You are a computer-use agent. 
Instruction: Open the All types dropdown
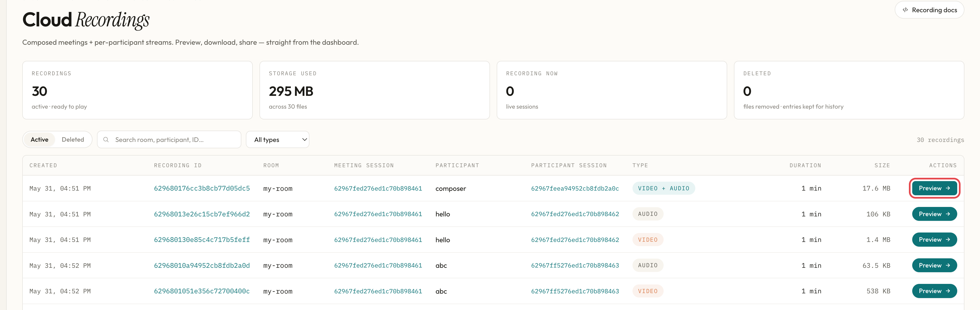(277, 140)
